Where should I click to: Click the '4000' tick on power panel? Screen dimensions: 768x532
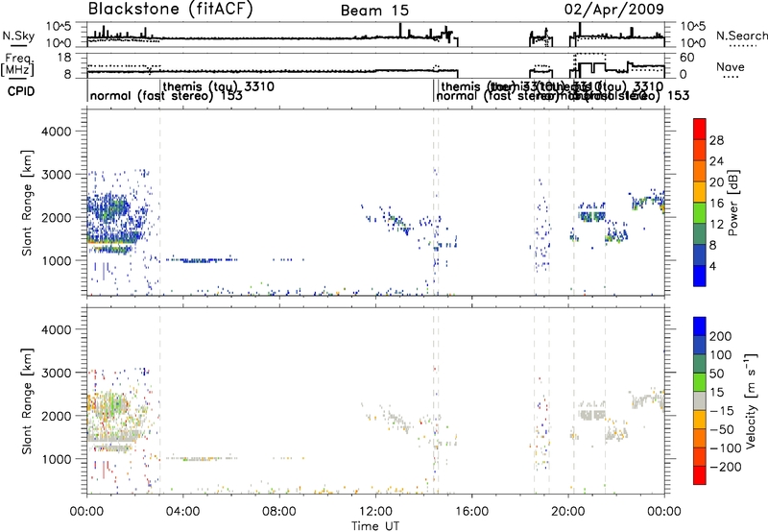click(56, 132)
